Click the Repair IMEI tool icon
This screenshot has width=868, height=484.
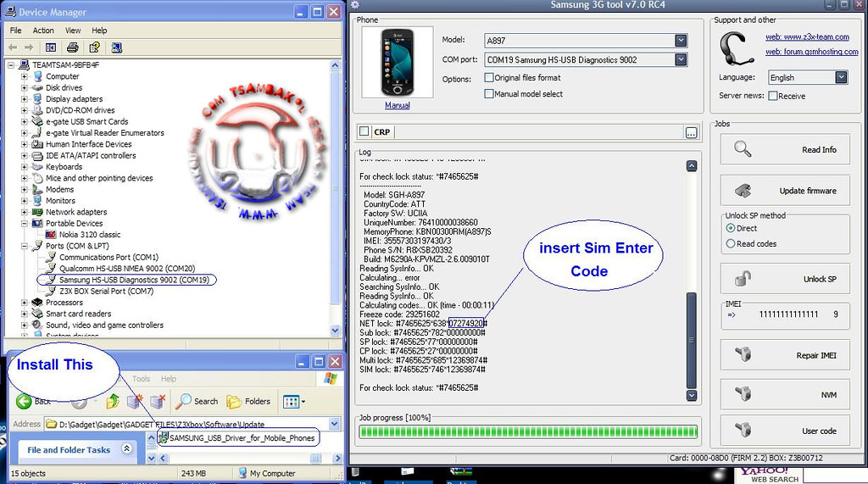(743, 353)
